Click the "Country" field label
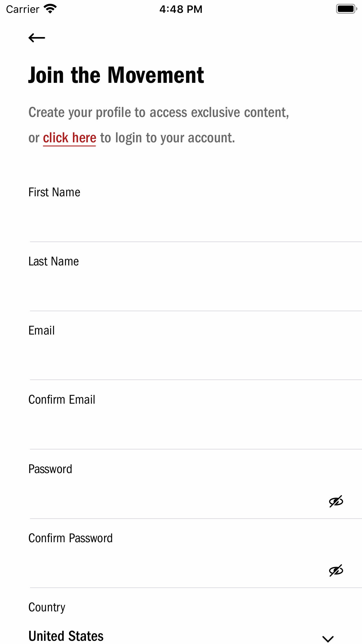 [x=47, y=608]
